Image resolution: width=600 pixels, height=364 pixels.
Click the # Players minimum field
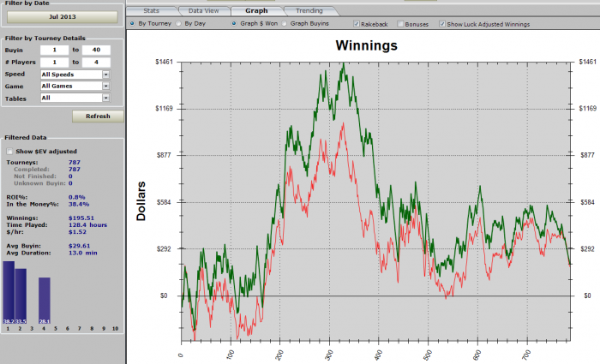(54, 63)
